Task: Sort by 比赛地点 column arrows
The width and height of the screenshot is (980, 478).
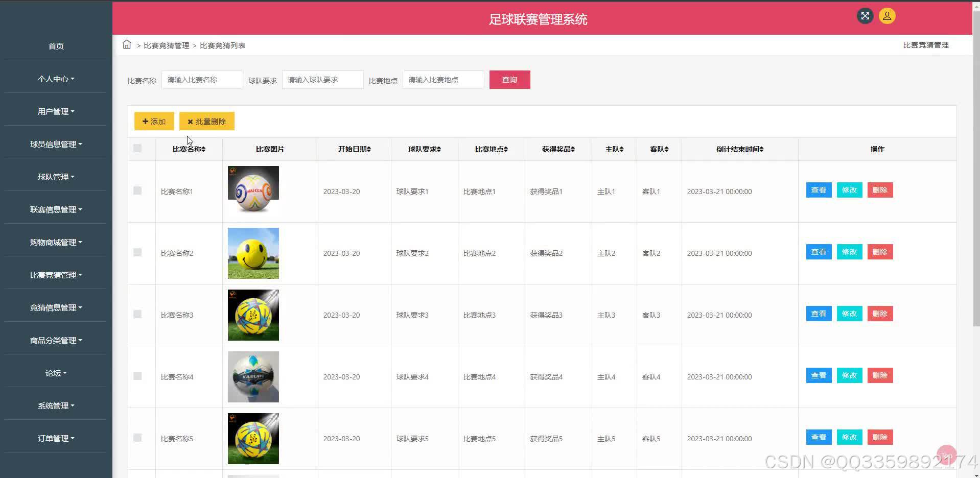Action: [506, 149]
